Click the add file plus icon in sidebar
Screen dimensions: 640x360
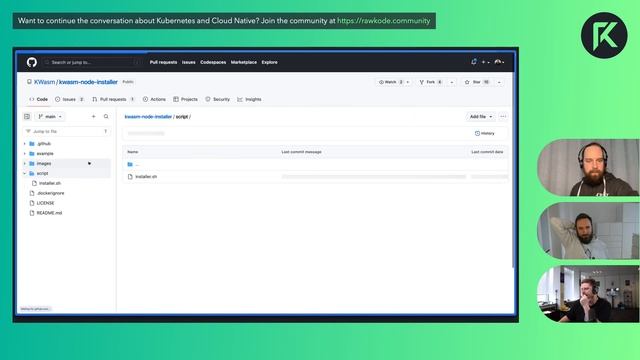click(93, 117)
